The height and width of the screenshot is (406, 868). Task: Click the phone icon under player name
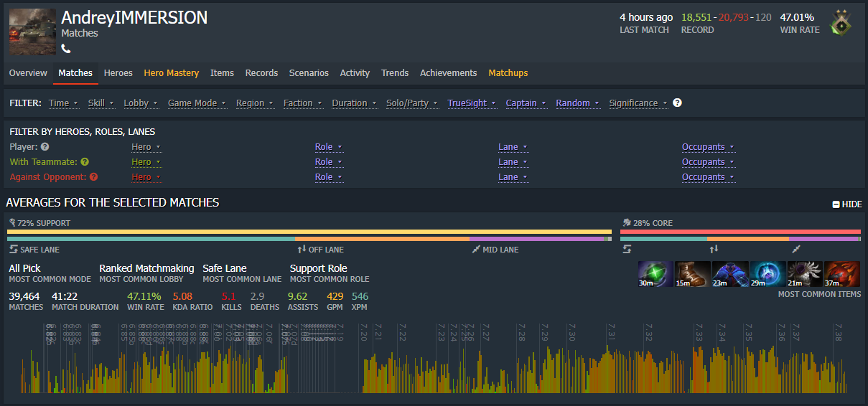click(x=66, y=49)
